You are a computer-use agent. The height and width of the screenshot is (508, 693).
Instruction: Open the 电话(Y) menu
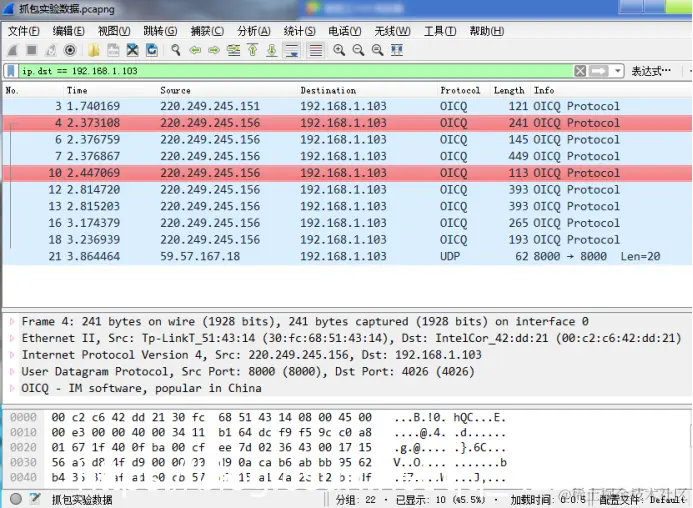345,31
